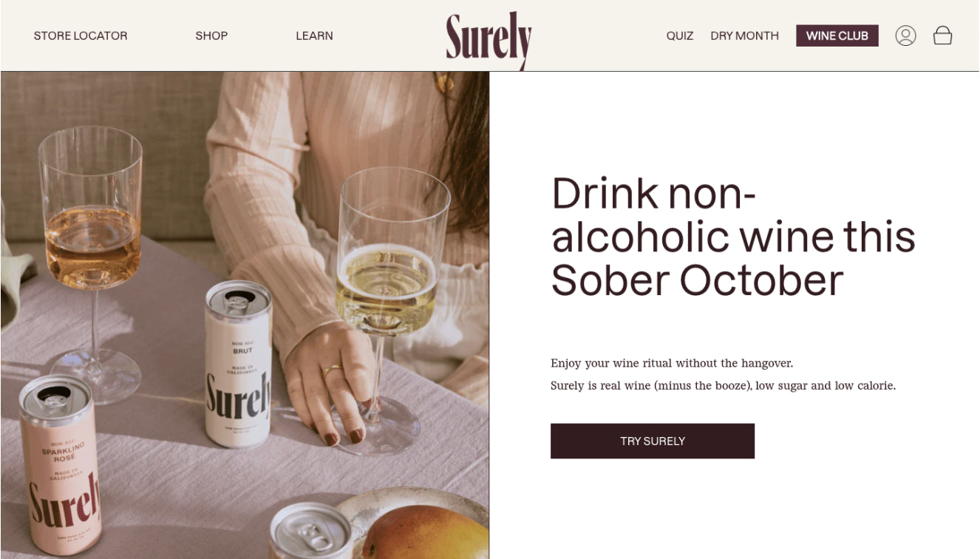Select the Learn navigation item
This screenshot has height=559, width=980.
click(x=314, y=35)
